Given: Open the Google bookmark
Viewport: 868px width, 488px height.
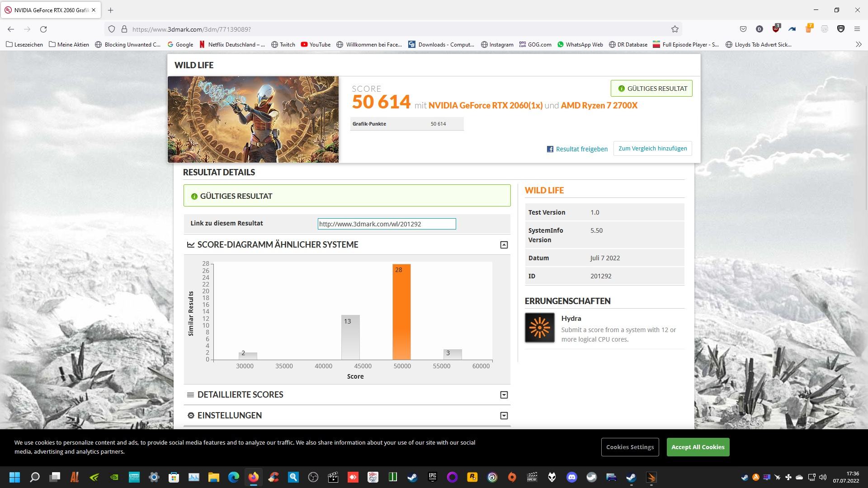Looking at the screenshot, I should tap(180, 44).
